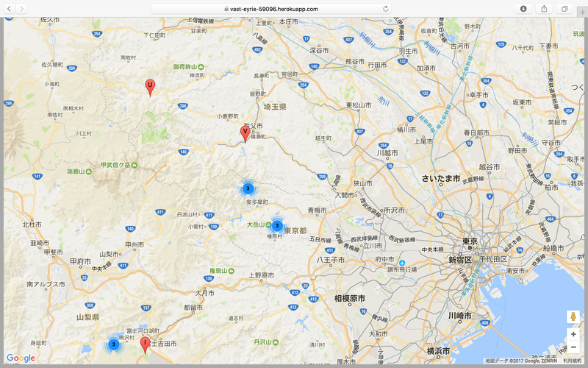Open the Safari share button

(x=544, y=8)
